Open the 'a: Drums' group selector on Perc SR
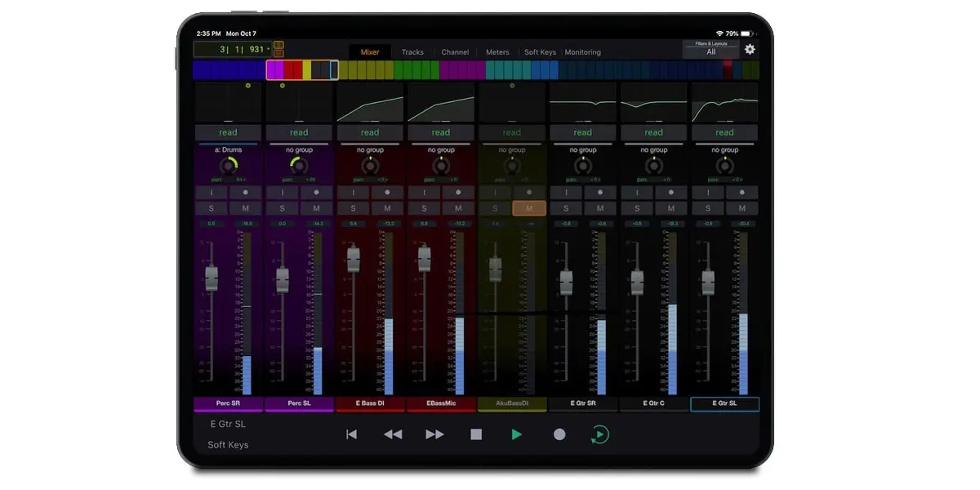Screen dimensions: 980x490 (228, 150)
